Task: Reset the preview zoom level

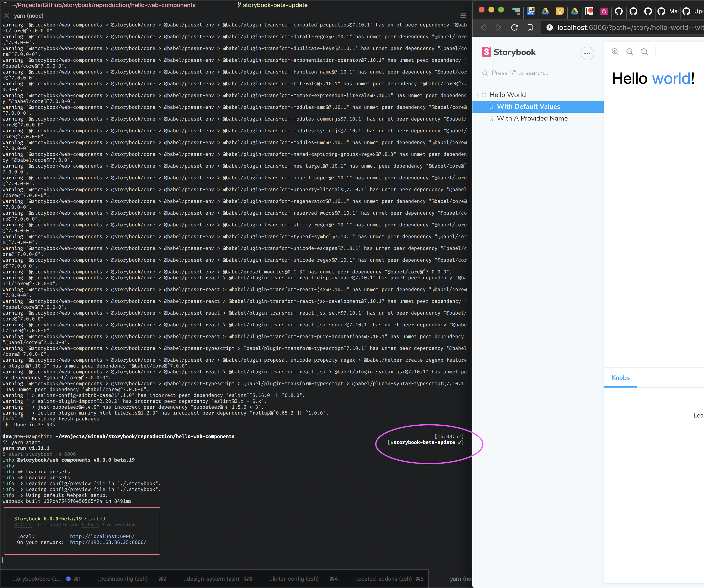Action: (644, 52)
